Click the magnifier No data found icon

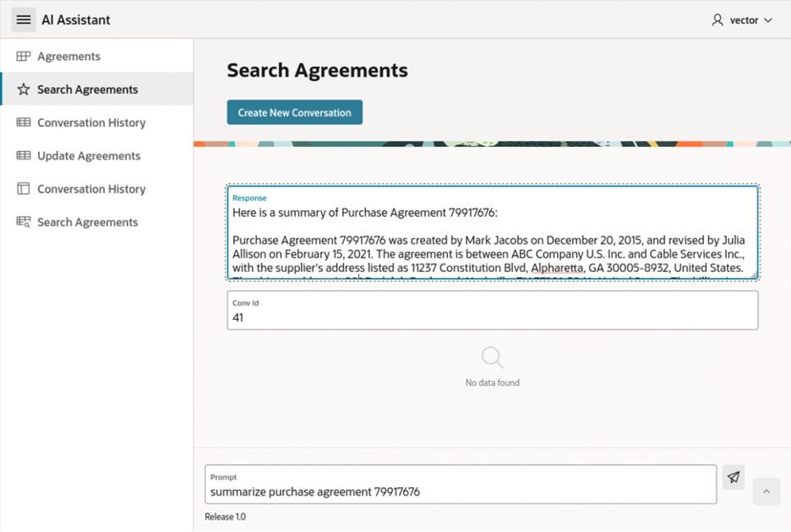[493, 358]
